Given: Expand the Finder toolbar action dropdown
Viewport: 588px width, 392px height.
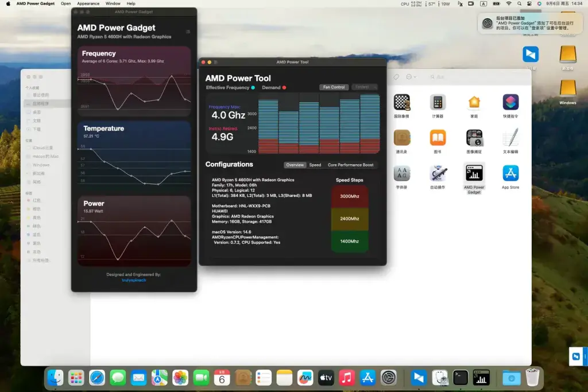Looking at the screenshot, I should pos(411,77).
